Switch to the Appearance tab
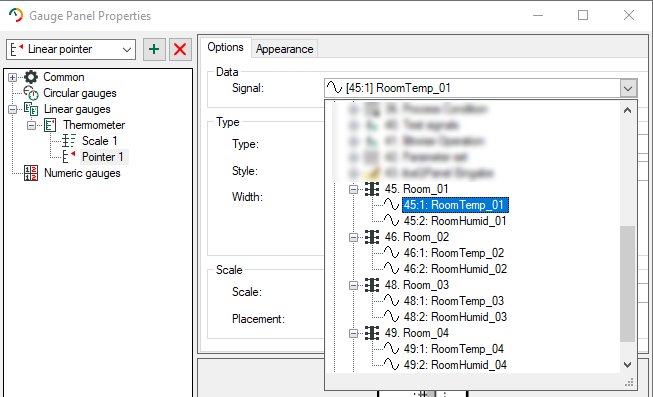 click(284, 49)
